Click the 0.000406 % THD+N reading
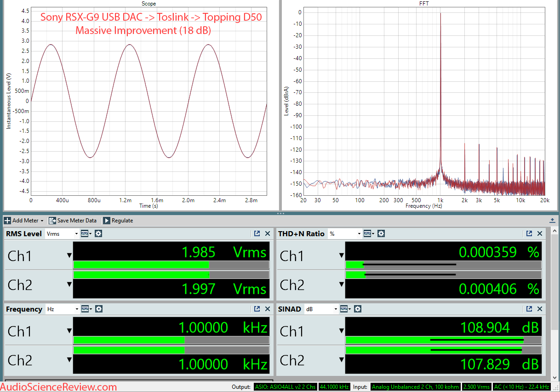Image resolution: width=560 pixels, height=392 pixels. point(499,289)
